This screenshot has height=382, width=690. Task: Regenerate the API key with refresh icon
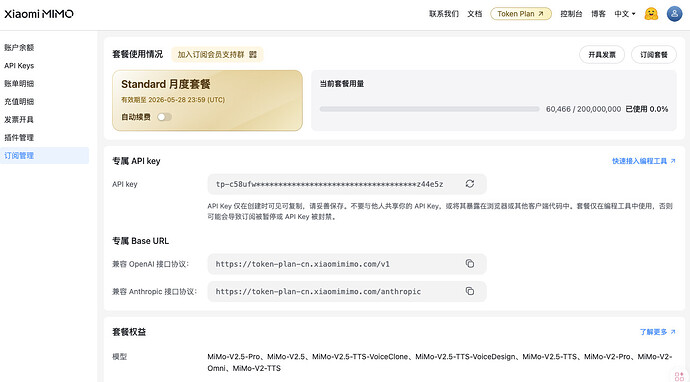tap(470, 184)
